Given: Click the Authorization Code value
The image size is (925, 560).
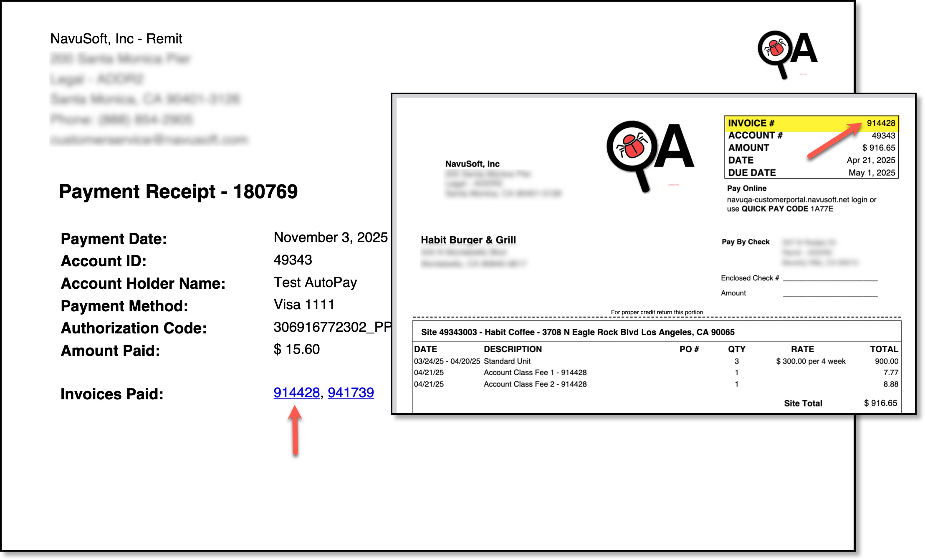Looking at the screenshot, I should click(x=332, y=327).
